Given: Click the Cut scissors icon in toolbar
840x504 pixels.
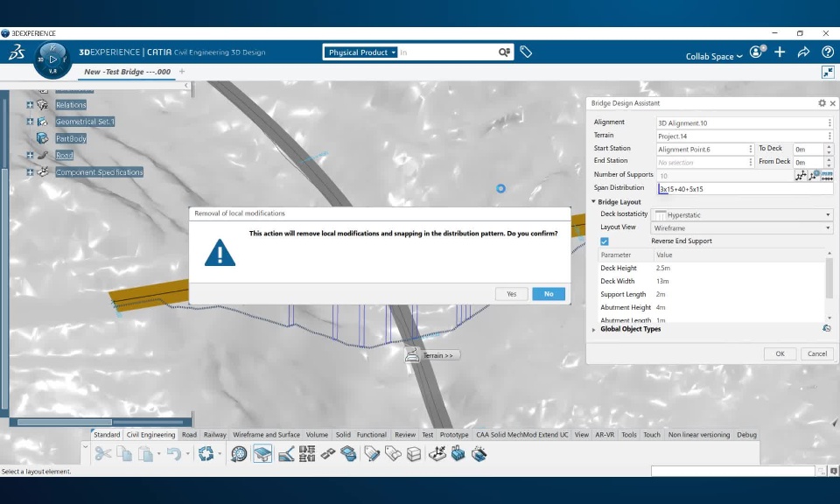Looking at the screenshot, I should coord(103,454).
